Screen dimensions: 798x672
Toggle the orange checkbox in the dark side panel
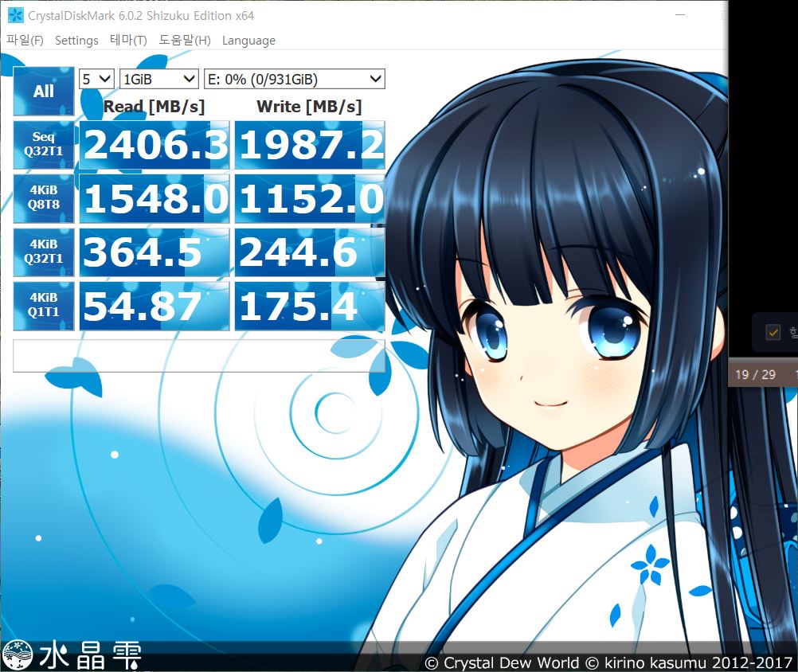pos(773,333)
